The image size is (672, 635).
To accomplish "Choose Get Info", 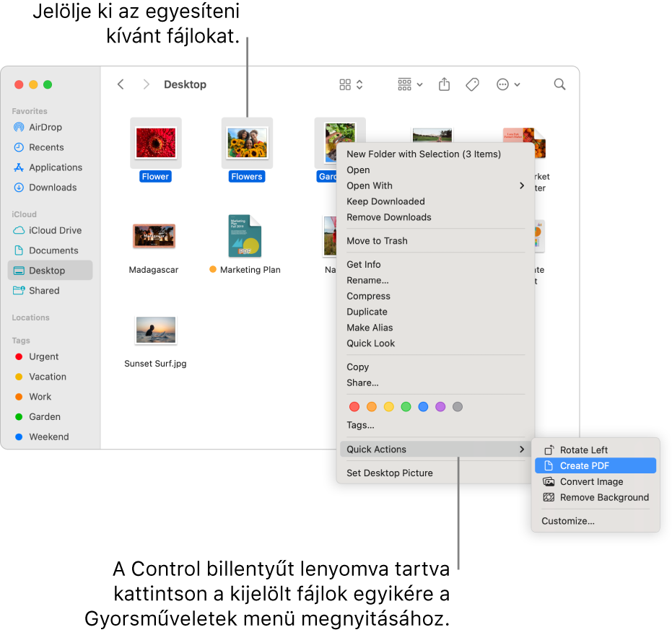I will point(364,264).
